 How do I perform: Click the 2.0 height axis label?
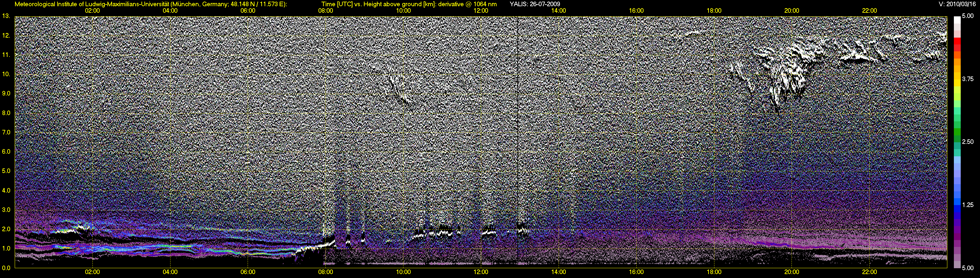tap(6, 229)
